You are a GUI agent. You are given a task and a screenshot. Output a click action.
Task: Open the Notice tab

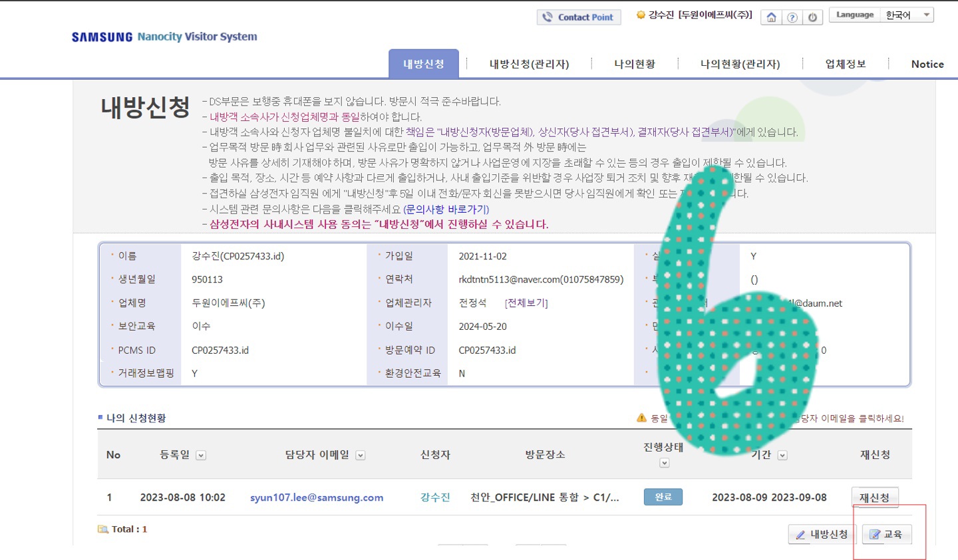[927, 64]
